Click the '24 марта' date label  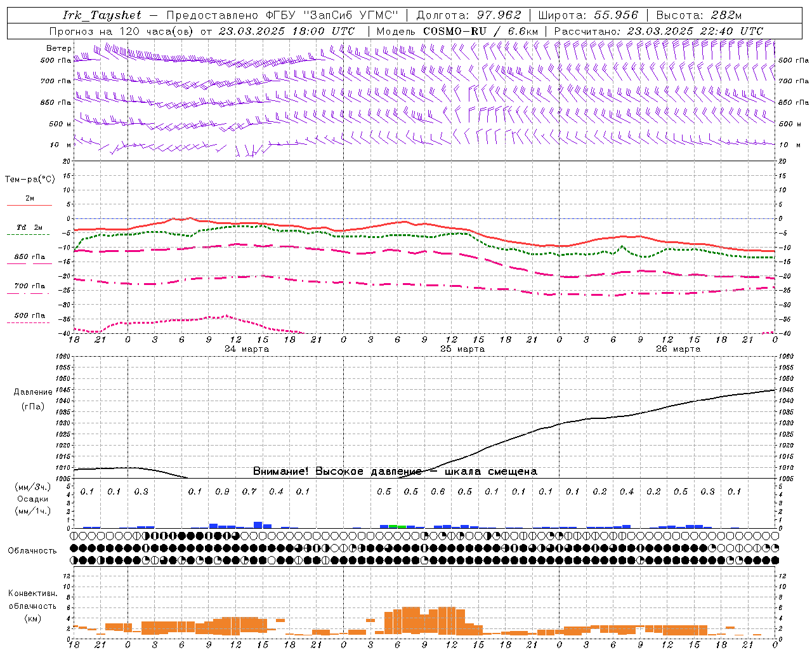click(x=247, y=349)
